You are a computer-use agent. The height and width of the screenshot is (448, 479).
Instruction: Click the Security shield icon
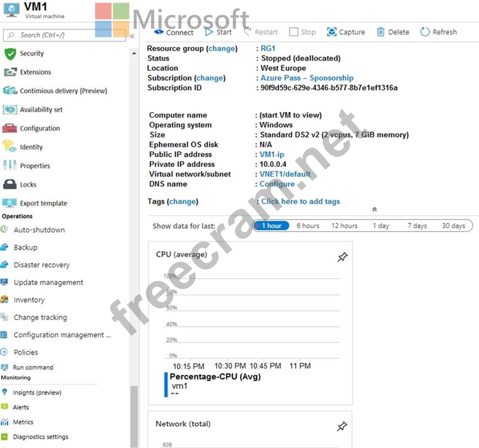(10, 54)
